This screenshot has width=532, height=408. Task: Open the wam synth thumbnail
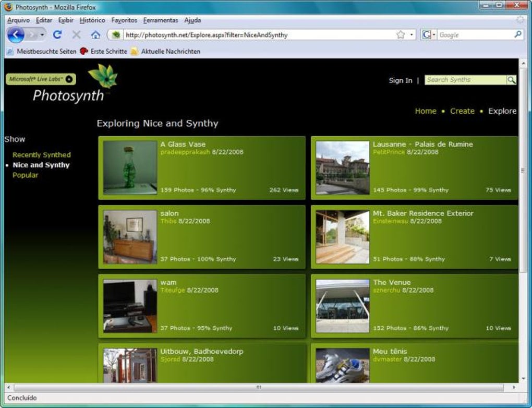pyautogui.click(x=130, y=306)
